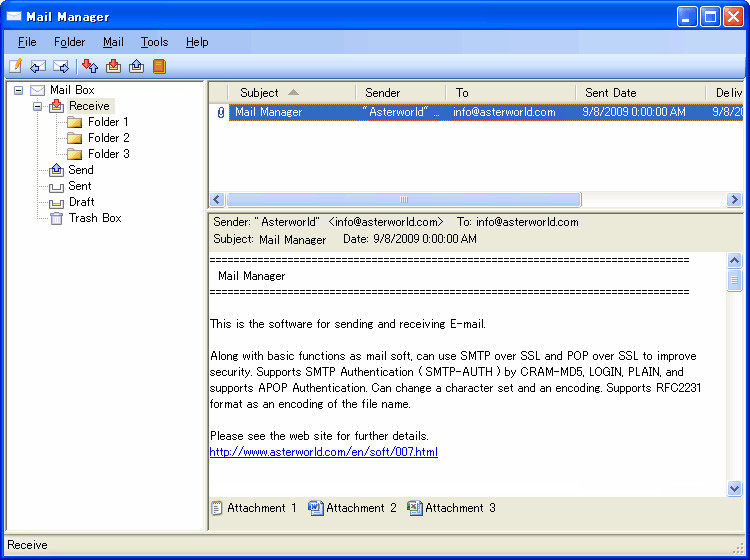The width and height of the screenshot is (750, 560).
Task: Sort by Subject column header
Action: [292, 93]
